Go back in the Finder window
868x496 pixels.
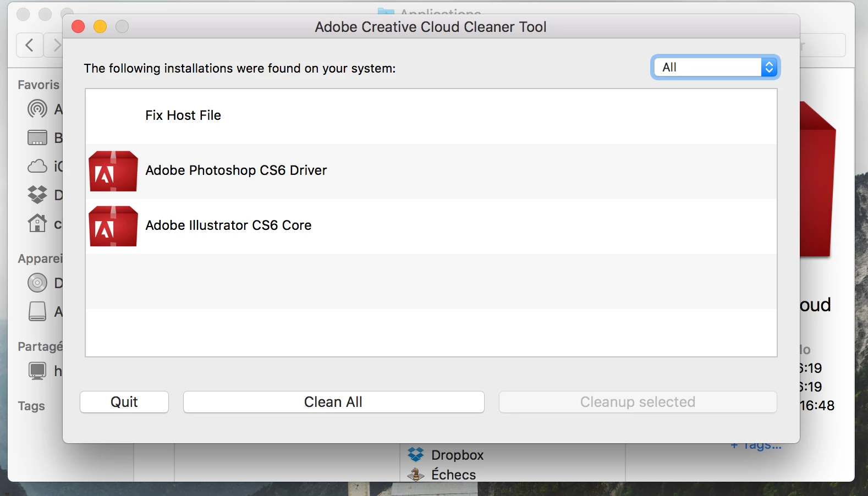(x=30, y=45)
